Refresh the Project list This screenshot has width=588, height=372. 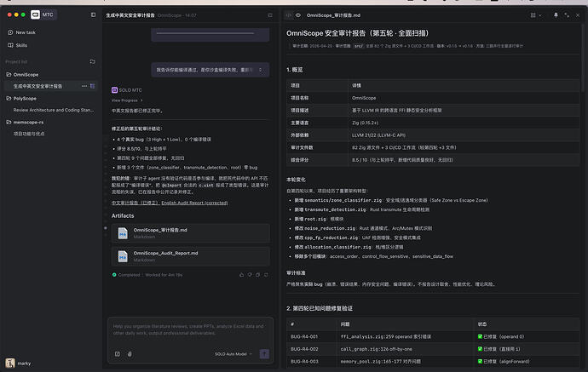click(92, 61)
